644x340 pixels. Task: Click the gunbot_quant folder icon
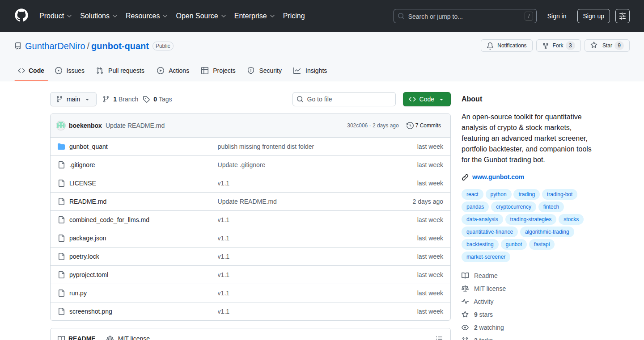tap(61, 147)
